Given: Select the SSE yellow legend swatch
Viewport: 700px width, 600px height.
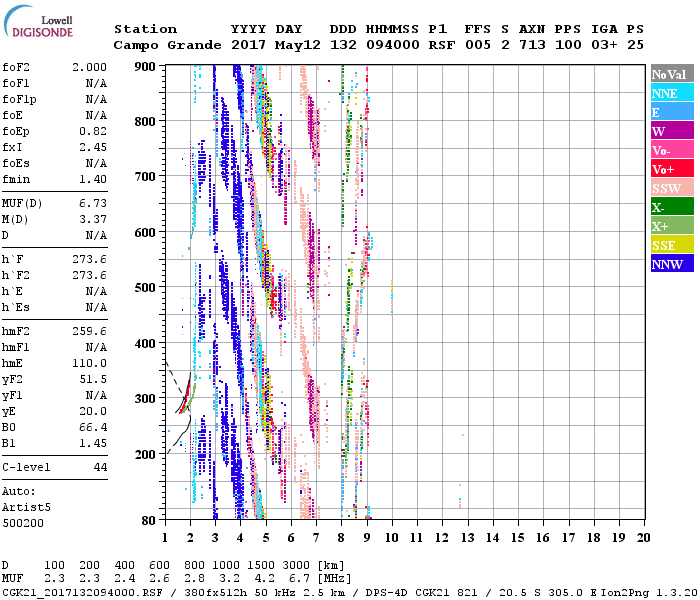Looking at the screenshot, I should [x=672, y=245].
